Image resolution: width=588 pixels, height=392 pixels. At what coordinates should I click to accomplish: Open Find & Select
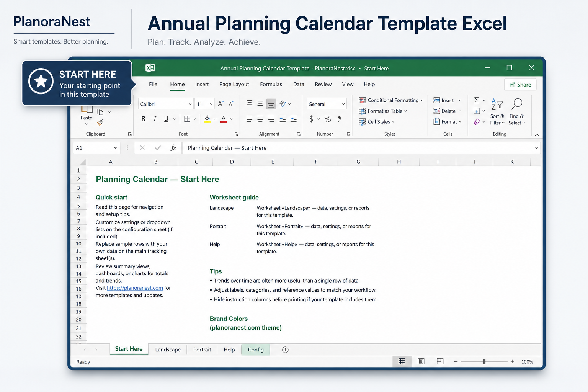point(516,111)
